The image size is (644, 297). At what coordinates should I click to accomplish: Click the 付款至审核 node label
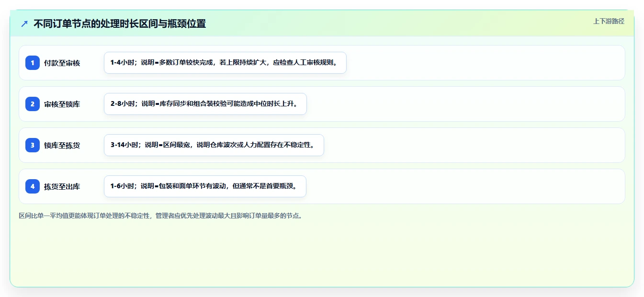click(62, 63)
